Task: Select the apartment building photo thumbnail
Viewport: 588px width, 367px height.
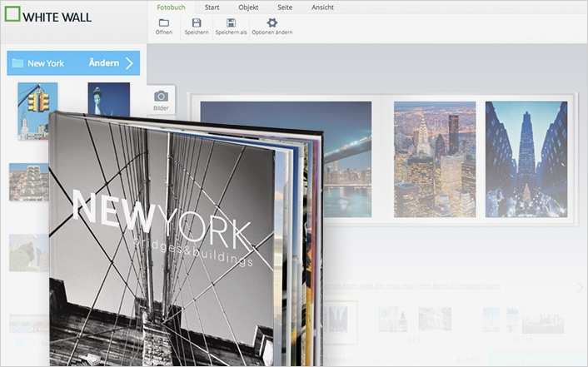Action: point(29,181)
